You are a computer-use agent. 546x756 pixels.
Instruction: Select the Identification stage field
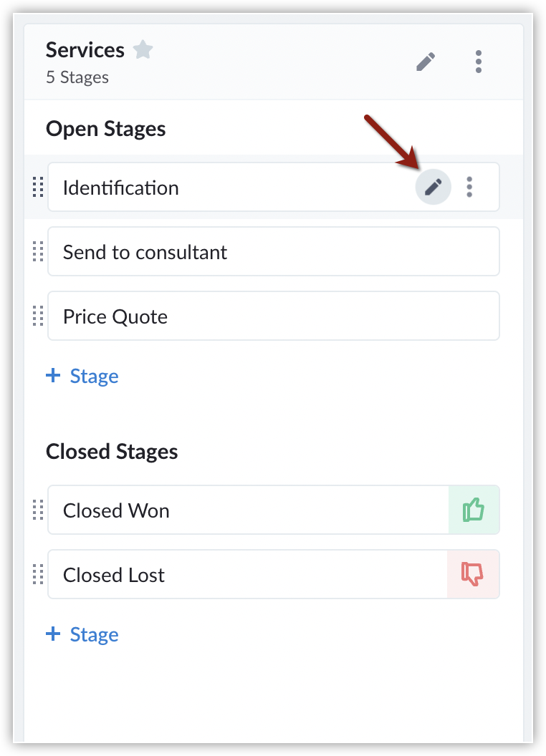215,188
